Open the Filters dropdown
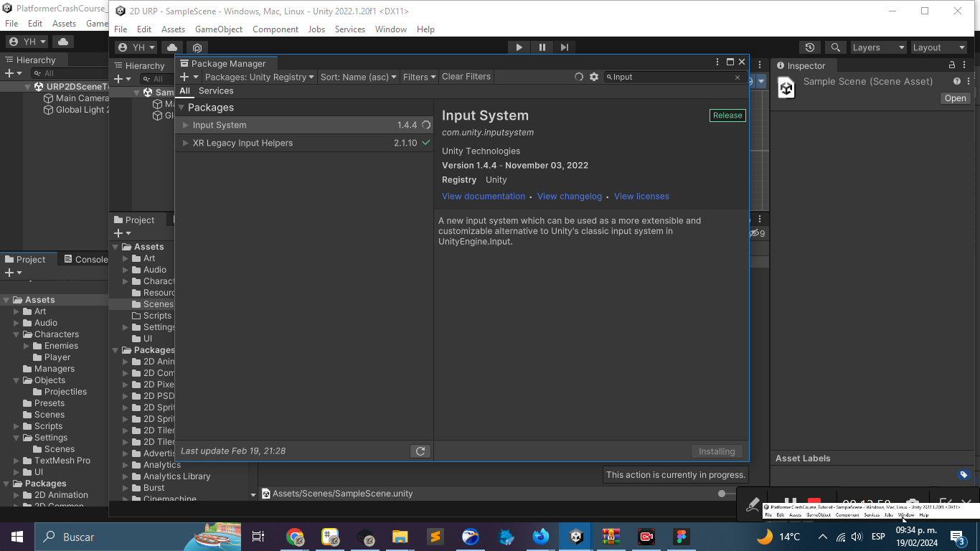 (420, 77)
